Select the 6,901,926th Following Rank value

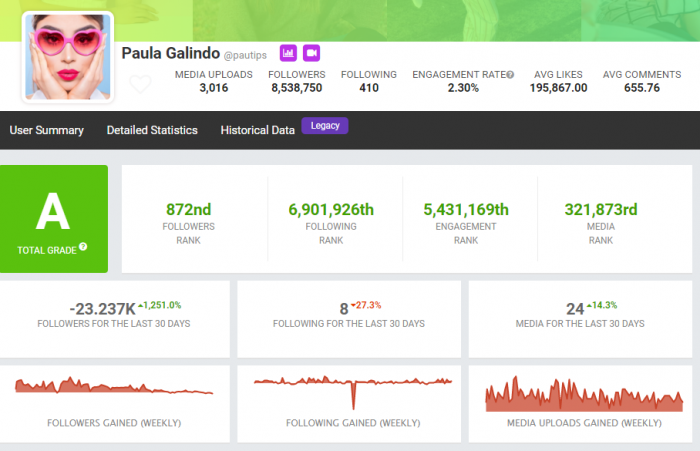[330, 209]
